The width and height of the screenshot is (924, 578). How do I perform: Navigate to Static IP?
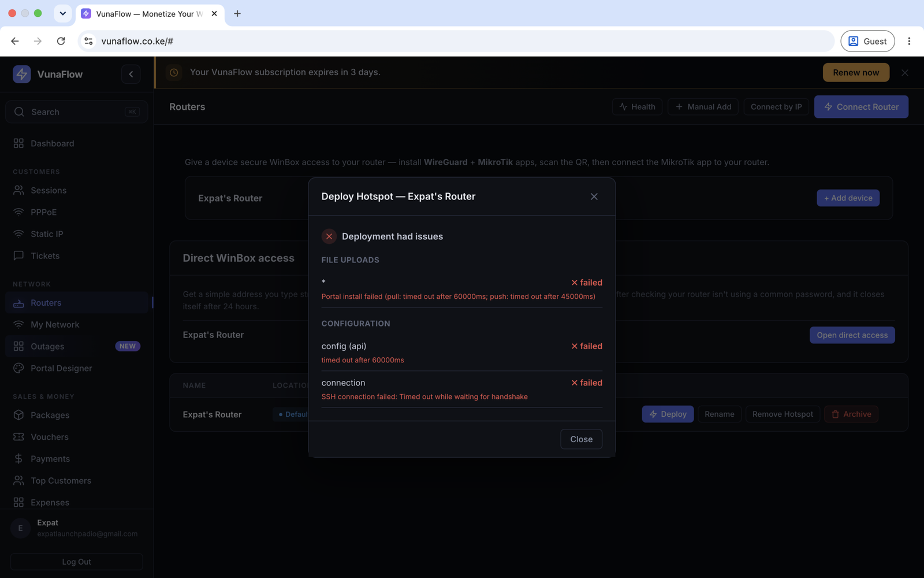[77, 234]
